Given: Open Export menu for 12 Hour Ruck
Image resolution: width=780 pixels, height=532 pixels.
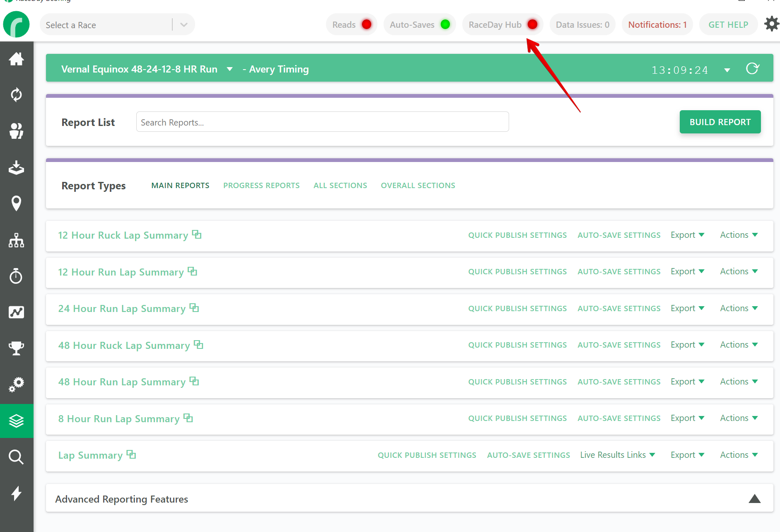Looking at the screenshot, I should pos(688,235).
